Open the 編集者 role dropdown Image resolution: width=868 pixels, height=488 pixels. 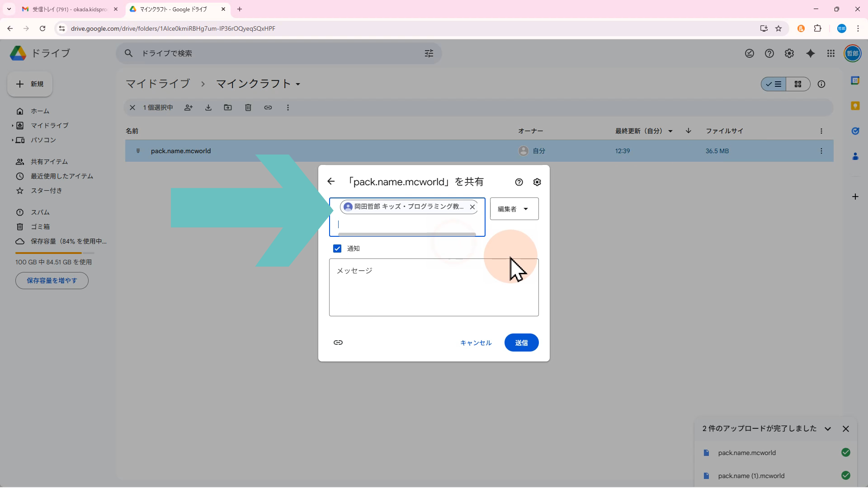coord(514,209)
